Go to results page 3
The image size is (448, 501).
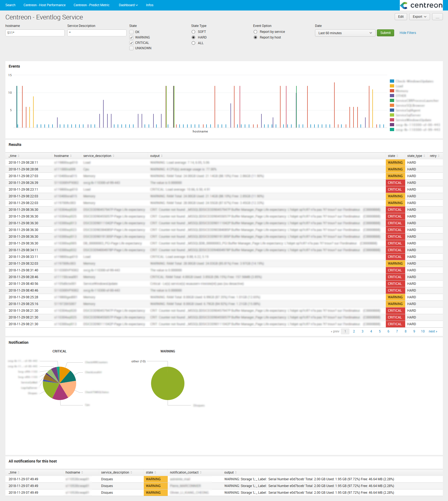pos(362,331)
